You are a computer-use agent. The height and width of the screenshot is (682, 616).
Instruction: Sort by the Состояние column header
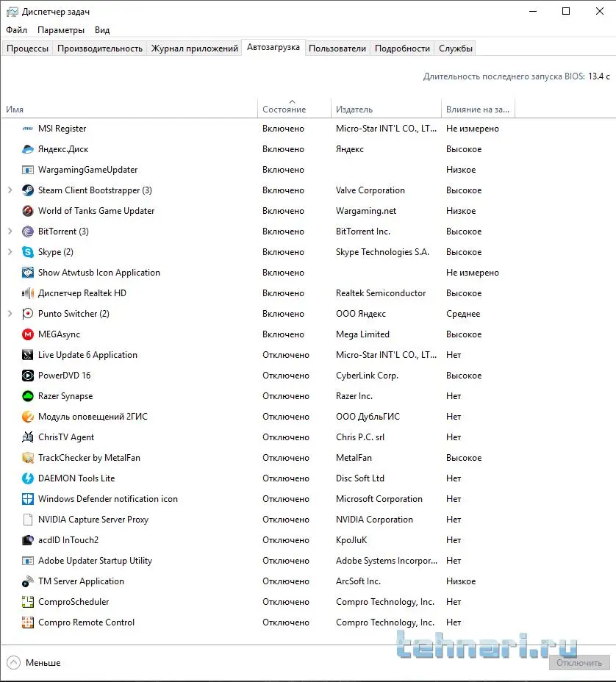tap(295, 110)
